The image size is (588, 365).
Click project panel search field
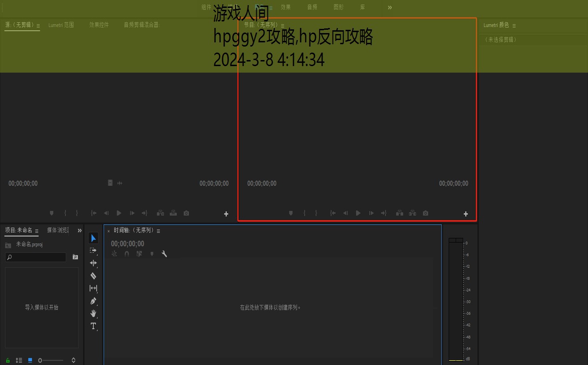[36, 257]
